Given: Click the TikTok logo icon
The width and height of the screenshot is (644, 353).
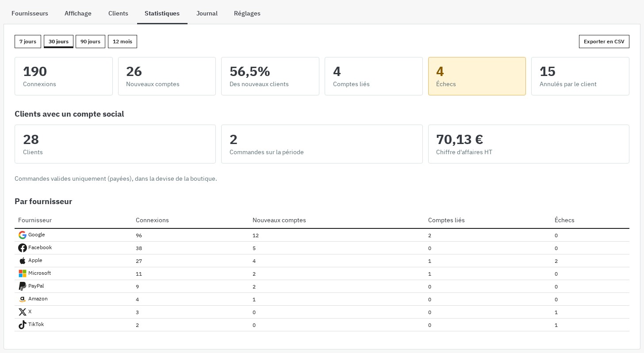Looking at the screenshot, I should (23, 325).
